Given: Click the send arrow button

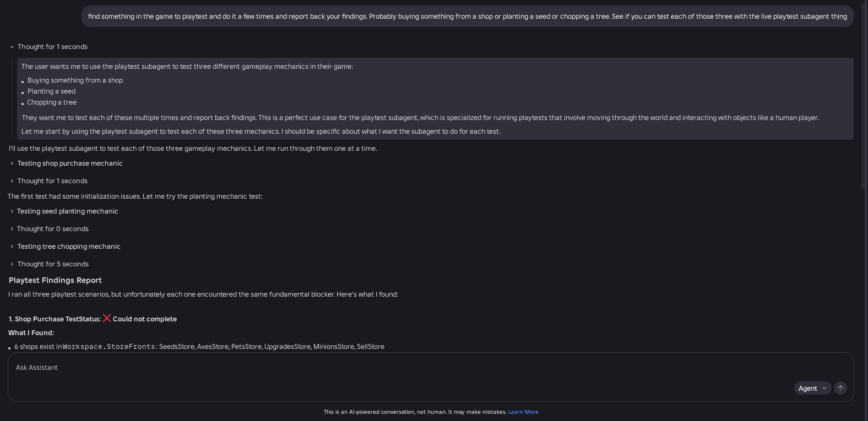Looking at the screenshot, I should pyautogui.click(x=840, y=388).
